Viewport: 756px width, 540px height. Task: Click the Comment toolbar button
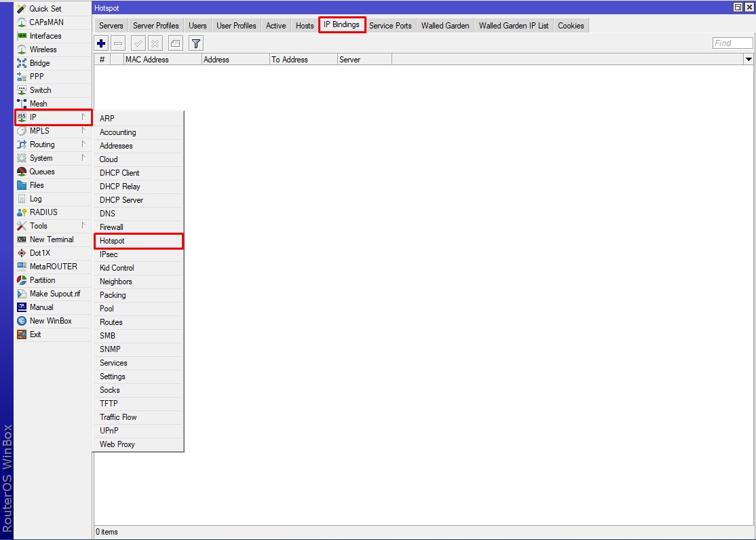coord(176,43)
